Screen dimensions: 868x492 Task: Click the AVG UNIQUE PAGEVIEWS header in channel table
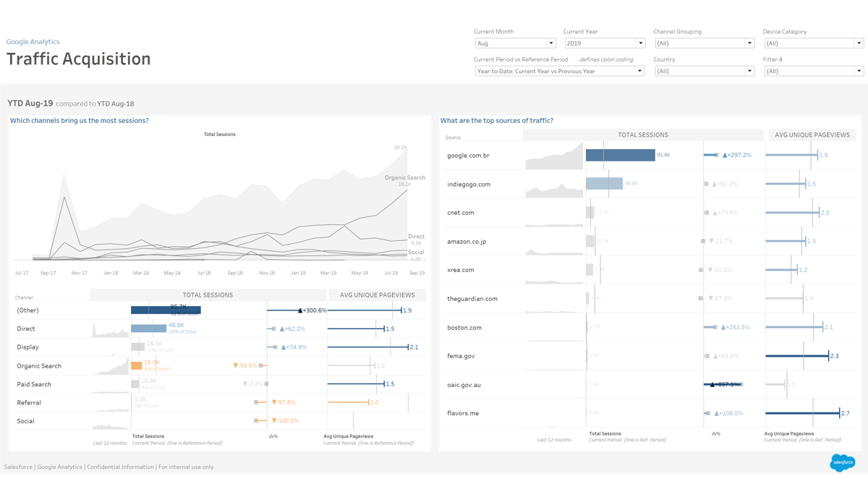click(x=377, y=295)
